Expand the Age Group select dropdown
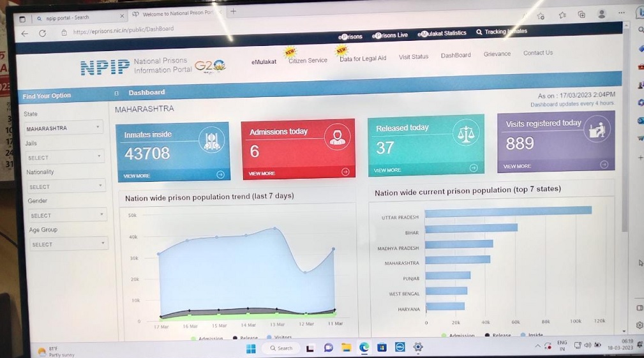Image resolution: width=644 pixels, height=358 pixels. click(69, 244)
